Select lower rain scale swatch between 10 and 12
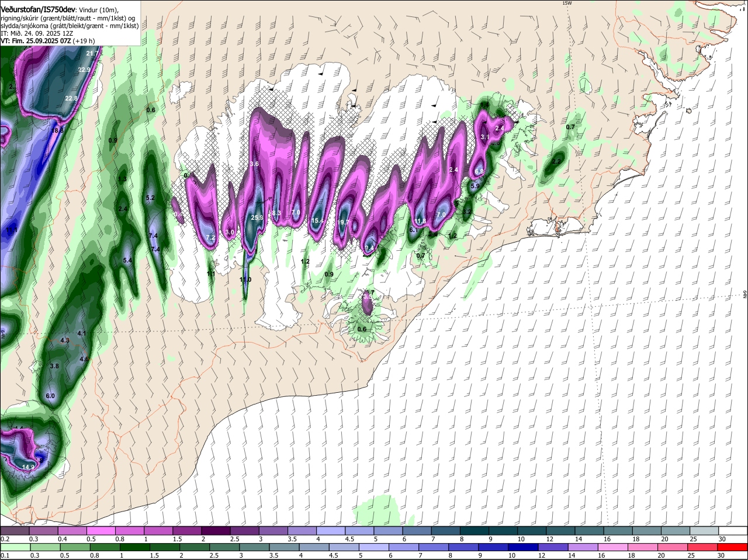The height and width of the screenshot is (560, 748). [x=524, y=547]
